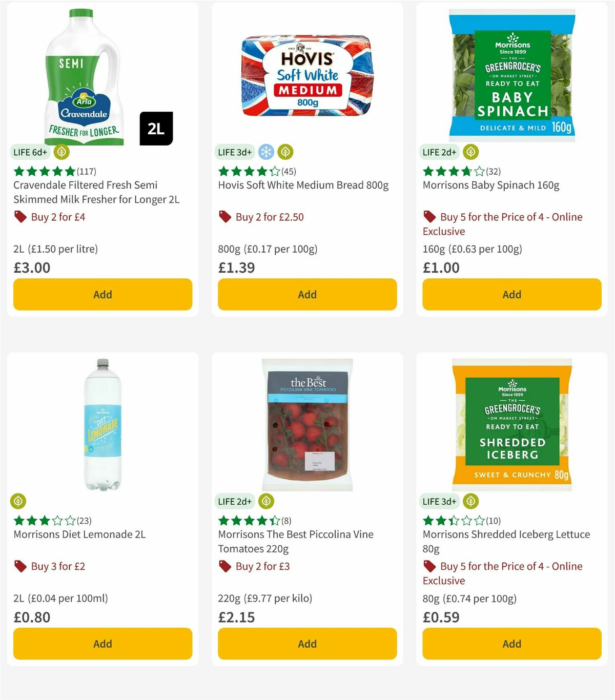The width and height of the screenshot is (615, 700).
Task: Add Cravendale Semi Skimmed Milk to basket
Action: coord(102,294)
